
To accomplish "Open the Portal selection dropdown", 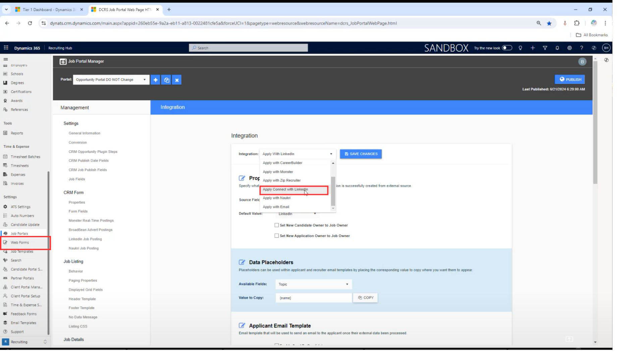I will 111,80.
